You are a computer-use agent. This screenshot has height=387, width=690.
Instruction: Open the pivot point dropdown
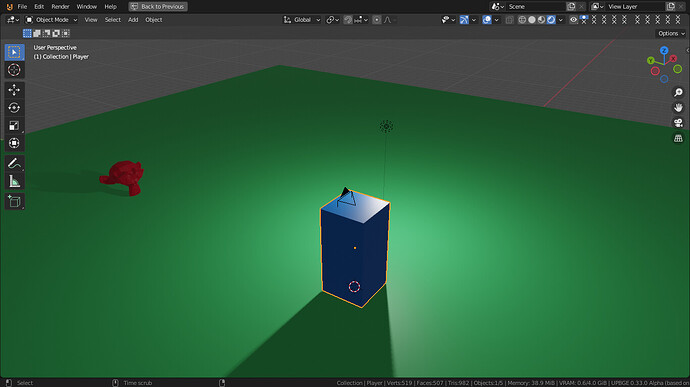[332, 20]
